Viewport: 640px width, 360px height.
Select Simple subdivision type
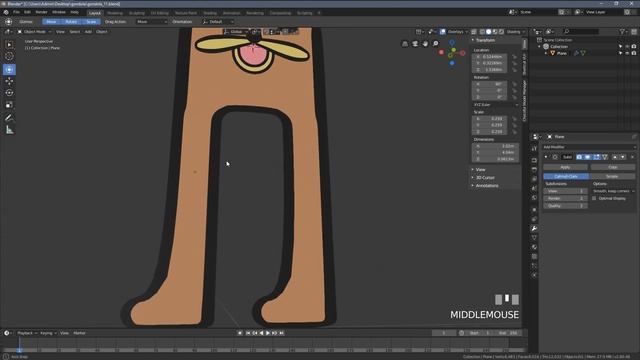612,176
